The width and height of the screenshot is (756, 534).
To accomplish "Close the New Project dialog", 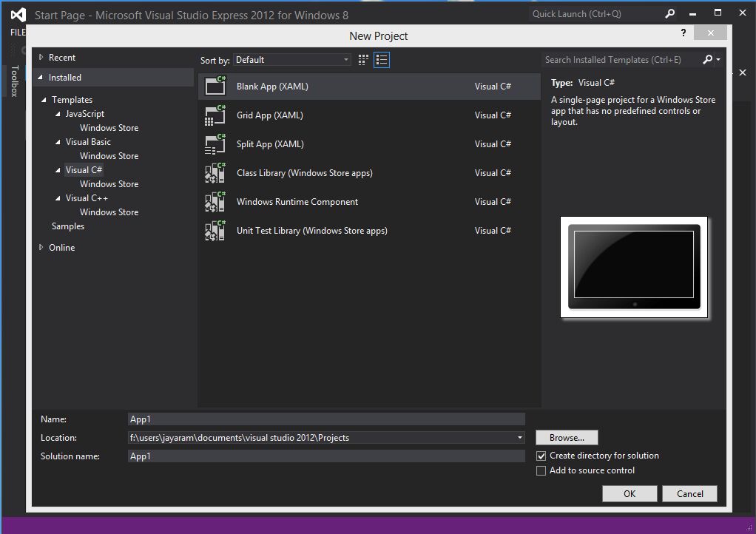I will [x=710, y=33].
